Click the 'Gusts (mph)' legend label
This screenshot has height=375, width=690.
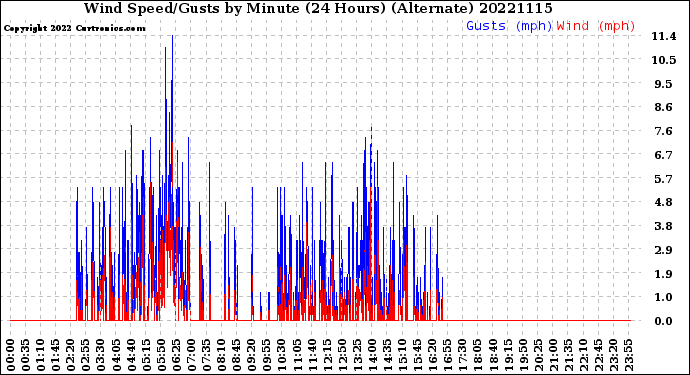click(x=509, y=26)
